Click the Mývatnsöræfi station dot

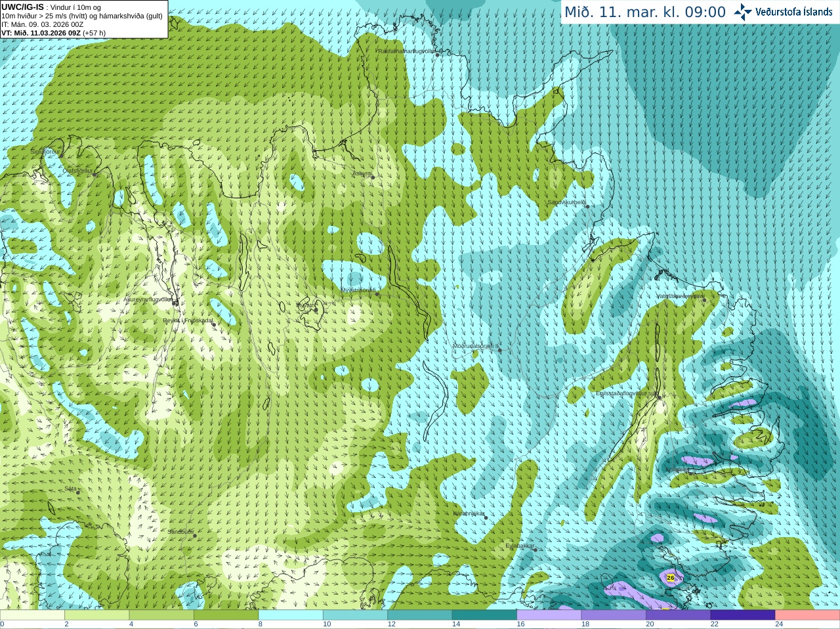click(377, 293)
